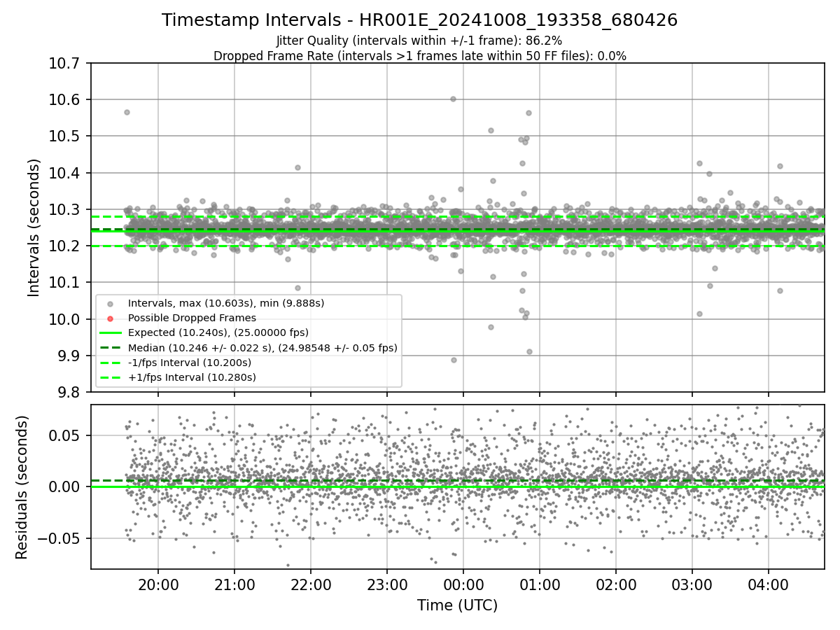Select legend entry '+1/fps Interval (10.280s)'
Image resolution: width=840 pixels, height=630 pixels.
coord(192,377)
